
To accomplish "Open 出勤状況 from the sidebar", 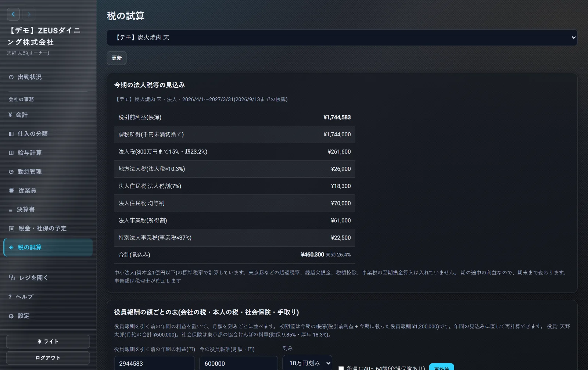I will point(48,77).
